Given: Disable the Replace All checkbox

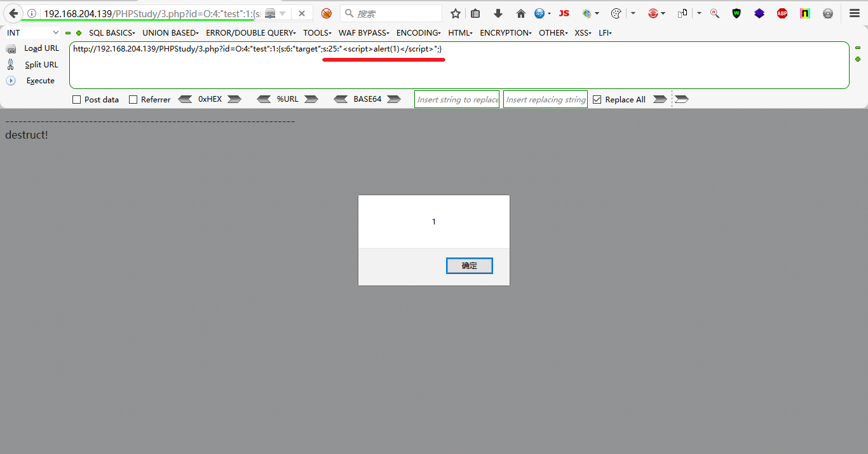Looking at the screenshot, I should tap(597, 99).
